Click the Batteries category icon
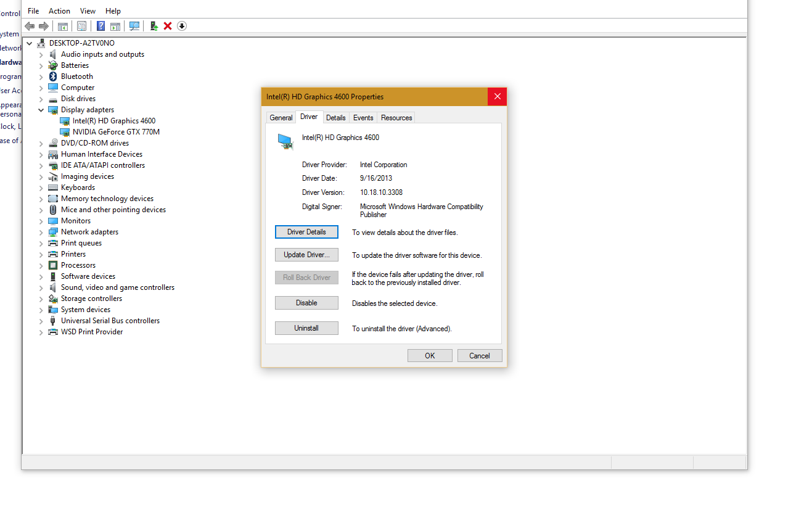812x507 pixels. coord(53,65)
